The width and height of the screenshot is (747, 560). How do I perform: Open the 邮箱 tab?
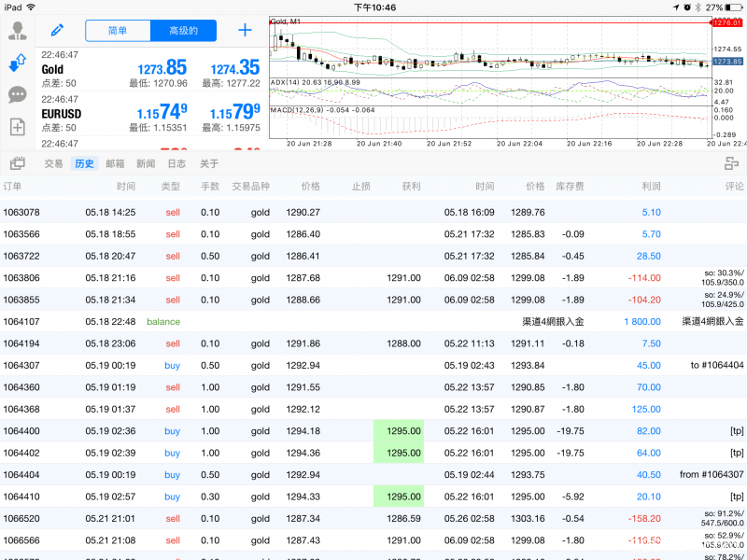(x=115, y=164)
